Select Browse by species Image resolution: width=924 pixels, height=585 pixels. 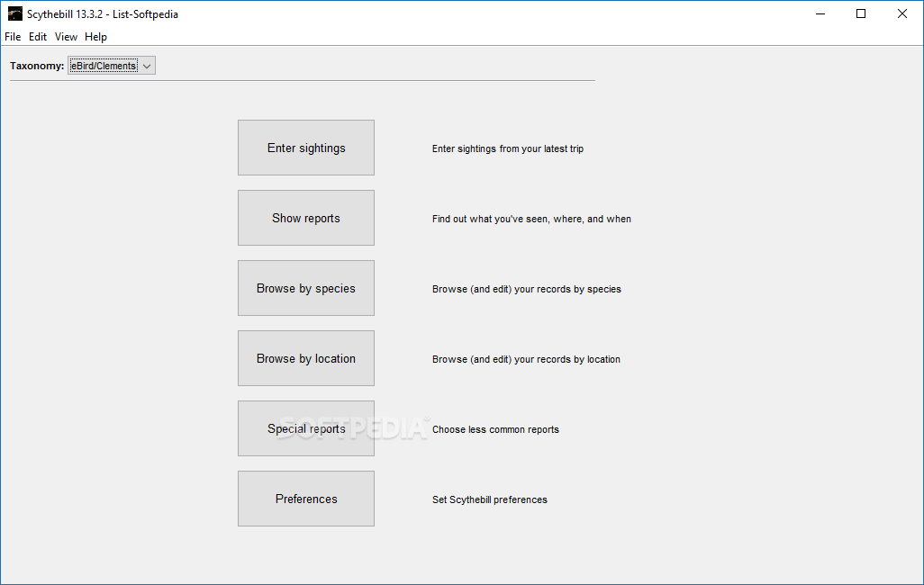point(306,288)
